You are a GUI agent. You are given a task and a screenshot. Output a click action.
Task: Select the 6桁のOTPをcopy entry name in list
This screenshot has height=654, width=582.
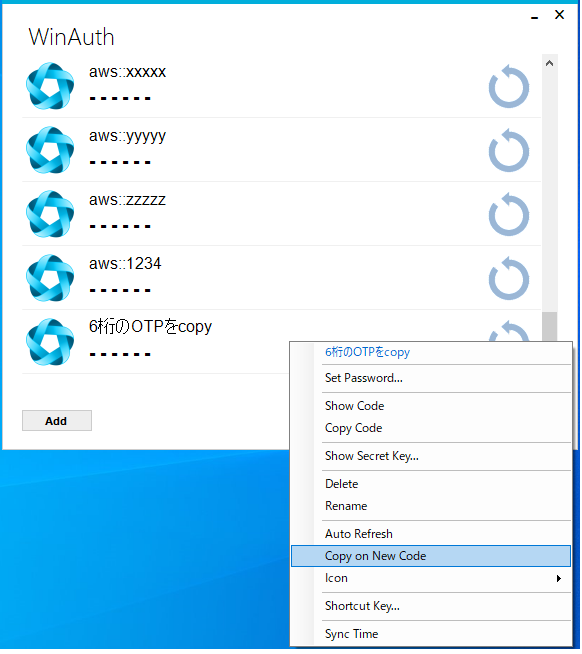pos(151,327)
